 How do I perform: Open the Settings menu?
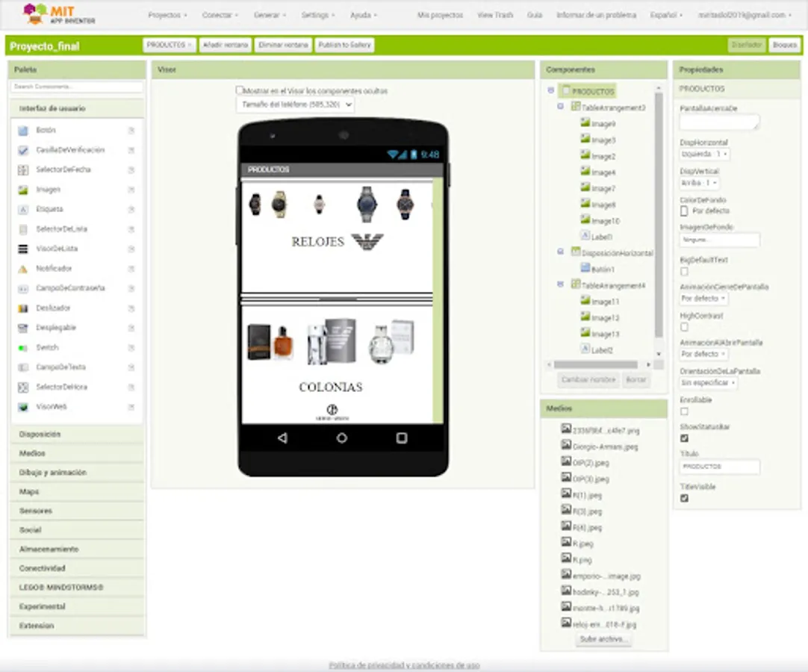click(317, 15)
